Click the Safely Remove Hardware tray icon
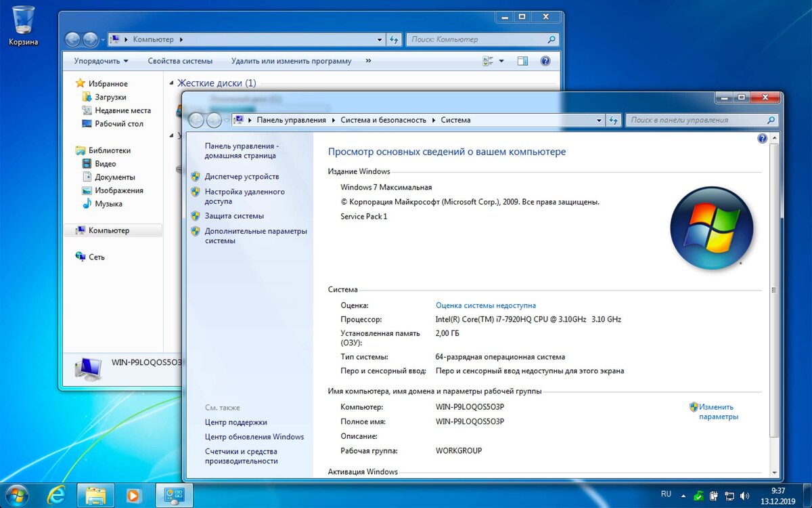 tap(714, 495)
